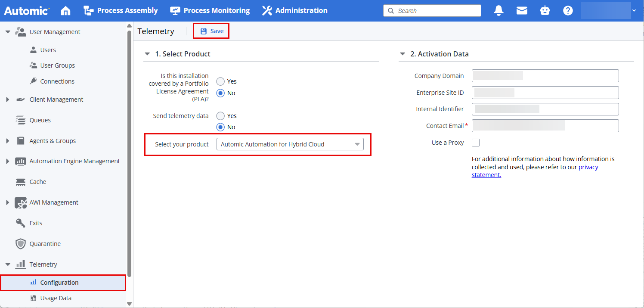Collapse the 2. Activation Data section
The height and width of the screenshot is (308, 644).
coord(402,54)
